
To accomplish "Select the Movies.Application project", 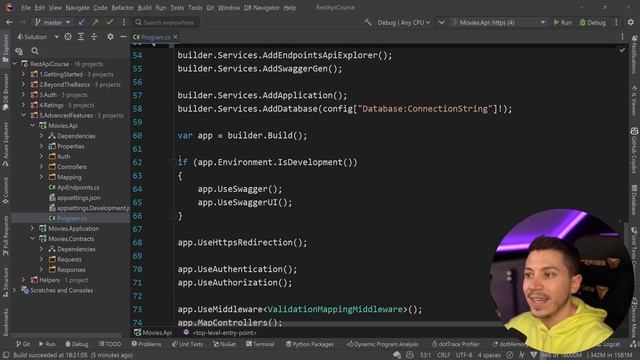I will click(73, 229).
